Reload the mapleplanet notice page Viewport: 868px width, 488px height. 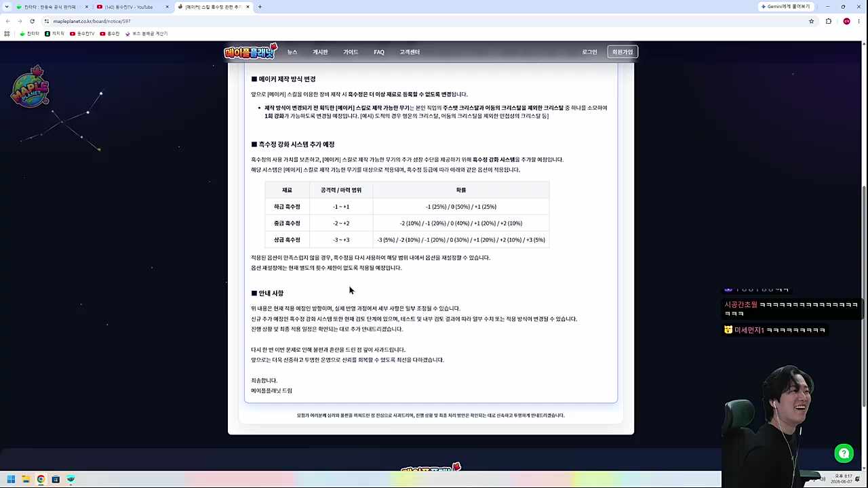click(x=32, y=21)
